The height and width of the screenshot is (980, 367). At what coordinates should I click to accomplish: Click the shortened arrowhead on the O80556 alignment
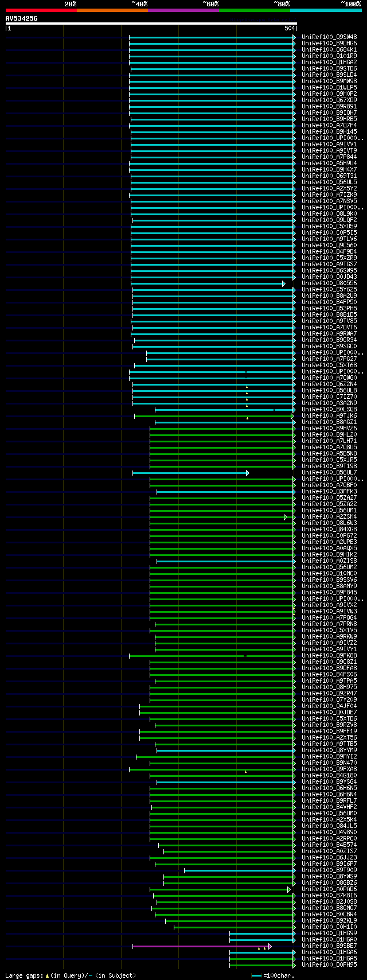(x=283, y=284)
